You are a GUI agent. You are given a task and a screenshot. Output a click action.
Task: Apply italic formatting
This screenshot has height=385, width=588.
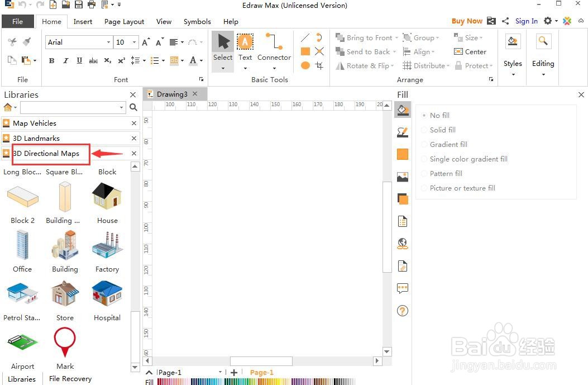(66, 60)
